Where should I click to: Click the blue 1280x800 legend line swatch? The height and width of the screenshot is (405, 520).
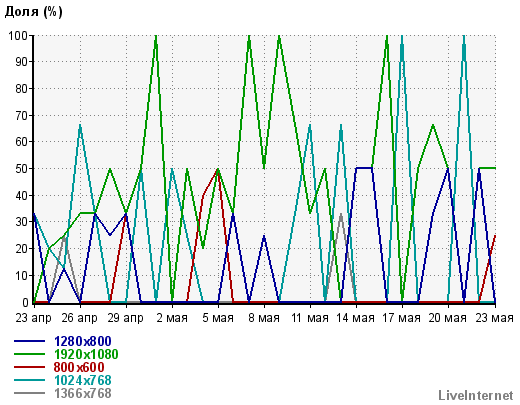[29, 341]
